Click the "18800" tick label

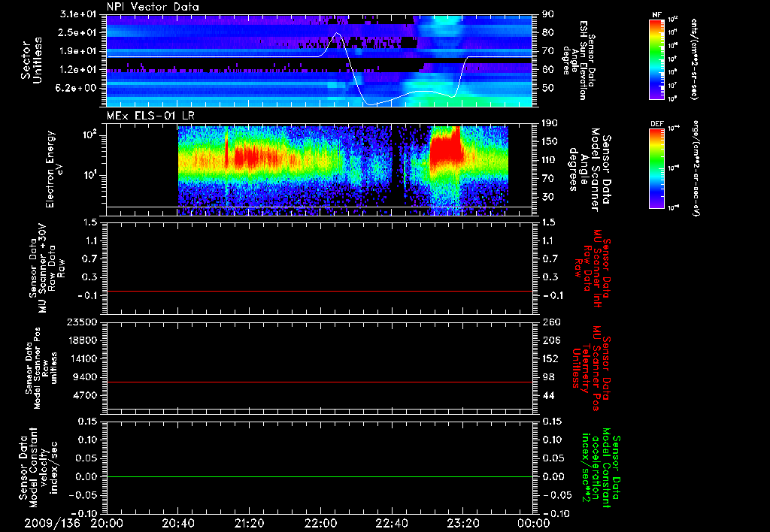pyautogui.click(x=83, y=340)
